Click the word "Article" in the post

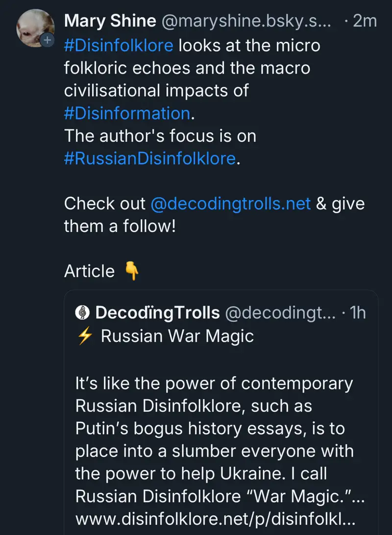tap(89, 271)
